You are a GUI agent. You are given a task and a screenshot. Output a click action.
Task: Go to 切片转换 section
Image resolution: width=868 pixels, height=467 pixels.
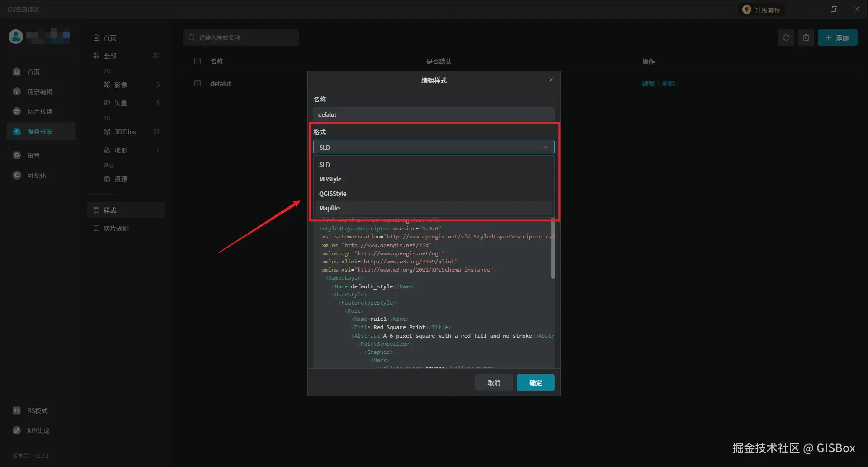coord(41,112)
